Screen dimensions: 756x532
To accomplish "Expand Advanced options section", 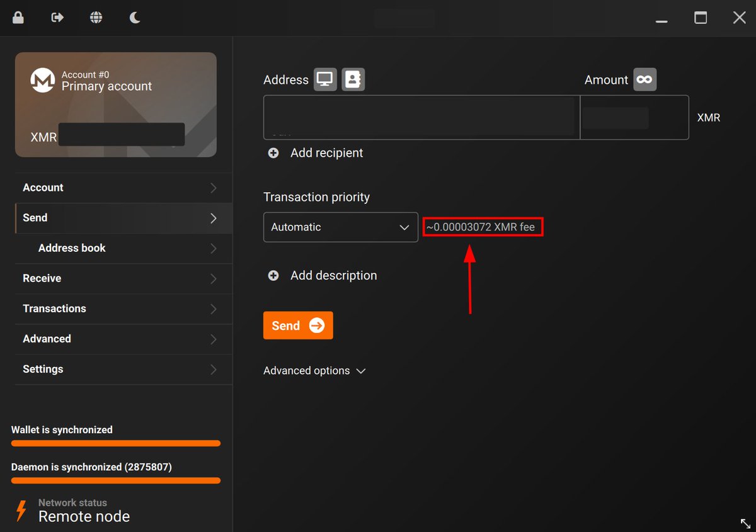I will pyautogui.click(x=314, y=371).
